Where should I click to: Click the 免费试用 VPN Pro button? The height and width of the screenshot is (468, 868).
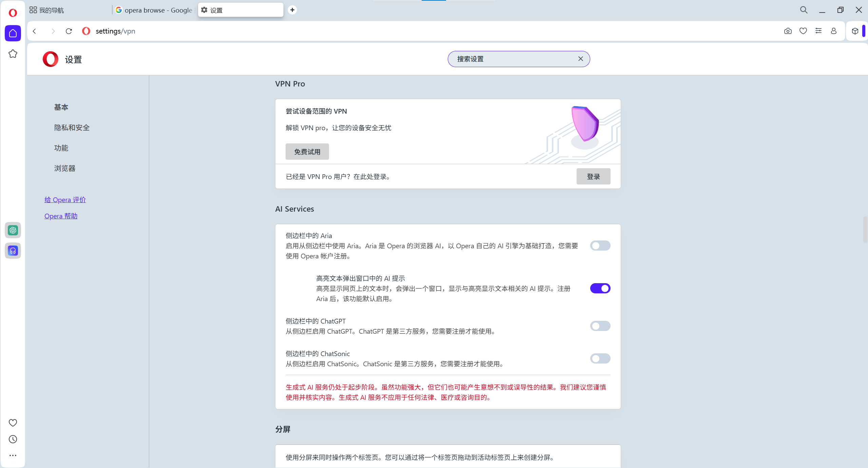tap(307, 152)
